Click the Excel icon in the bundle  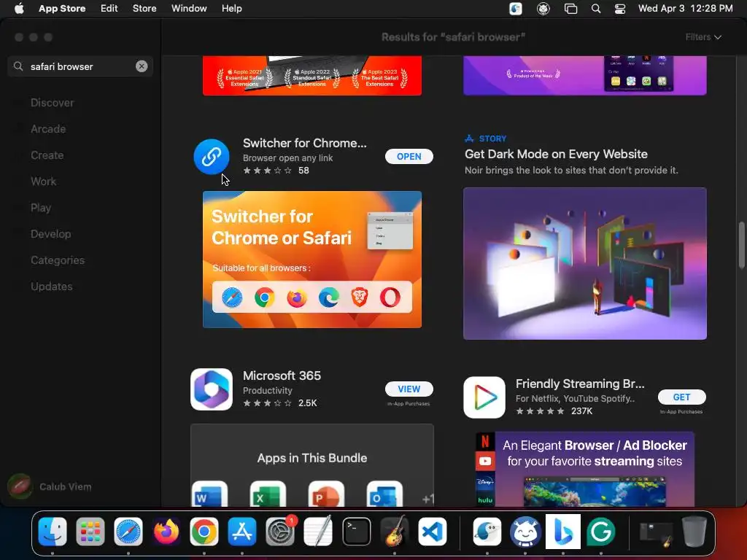268,494
